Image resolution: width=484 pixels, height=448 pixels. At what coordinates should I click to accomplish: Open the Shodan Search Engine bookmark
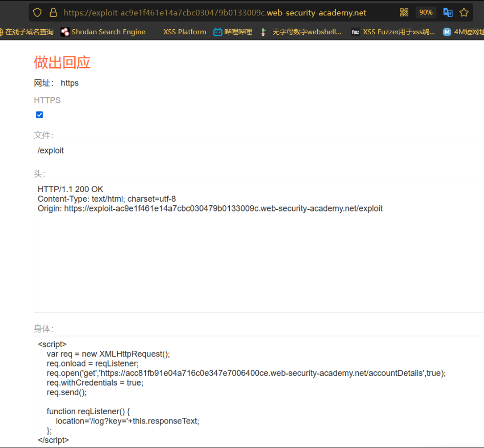103,32
